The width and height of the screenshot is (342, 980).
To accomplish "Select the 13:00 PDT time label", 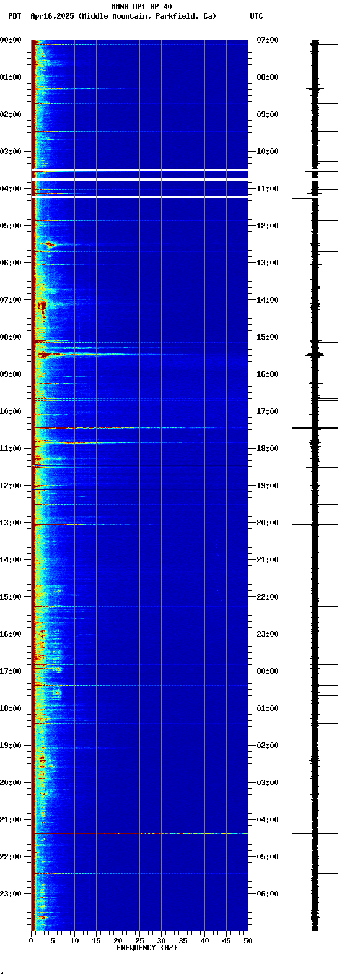I will click(11, 523).
